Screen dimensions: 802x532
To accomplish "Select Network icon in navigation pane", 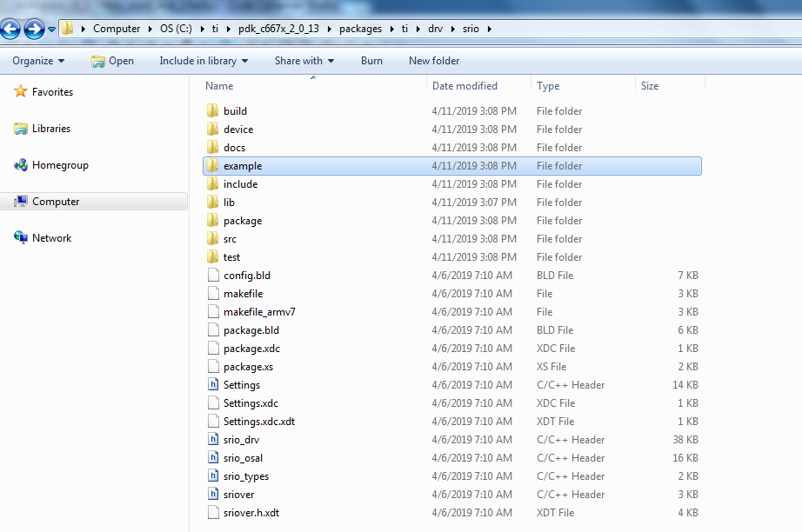I will [x=21, y=237].
